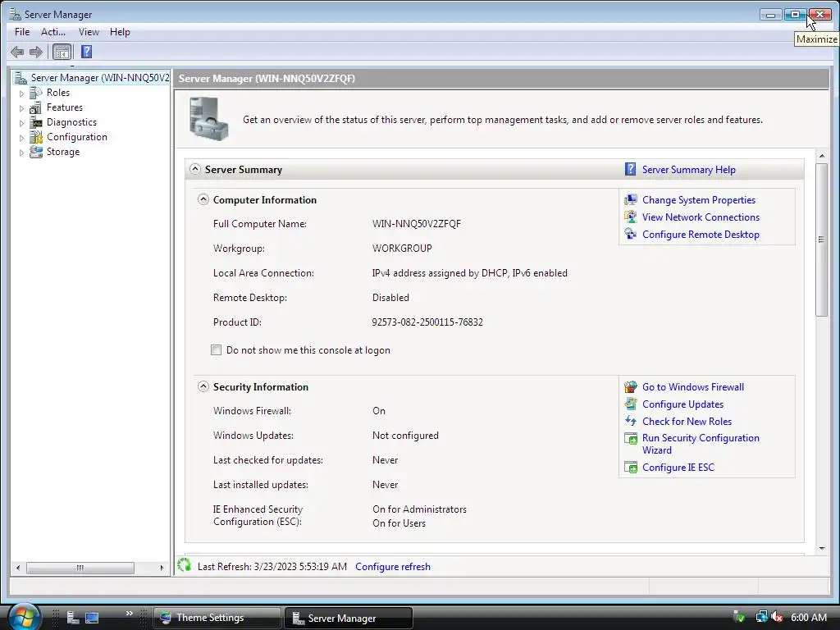Click the Server Manager quick launch icon
The image size is (840, 630).
pos(73,618)
